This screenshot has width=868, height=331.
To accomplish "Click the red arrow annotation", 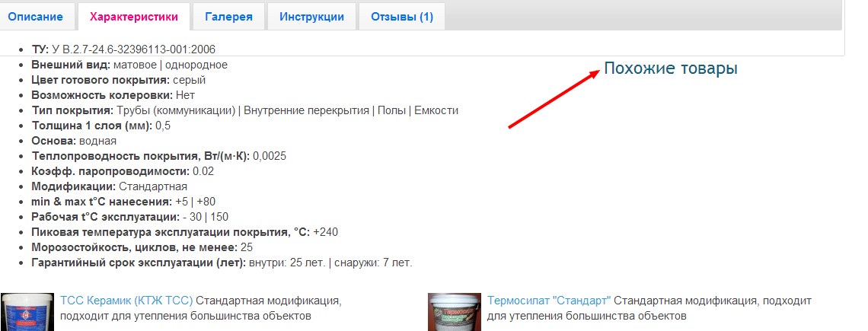I will 554,99.
